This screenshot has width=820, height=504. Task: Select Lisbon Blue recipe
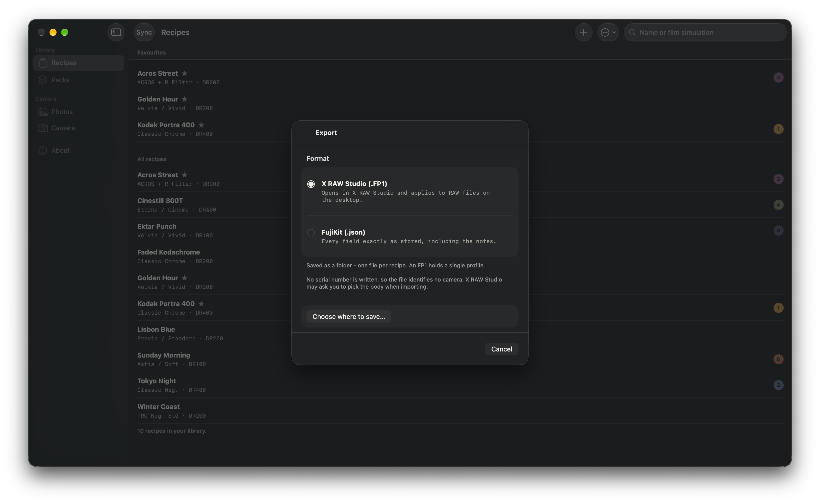(x=460, y=333)
